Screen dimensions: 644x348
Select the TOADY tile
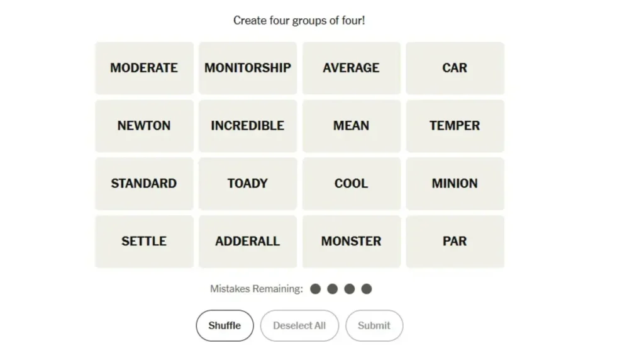pos(248,184)
